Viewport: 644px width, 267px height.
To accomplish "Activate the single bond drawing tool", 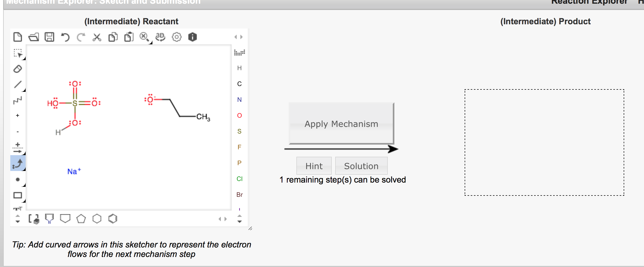I will [x=18, y=84].
